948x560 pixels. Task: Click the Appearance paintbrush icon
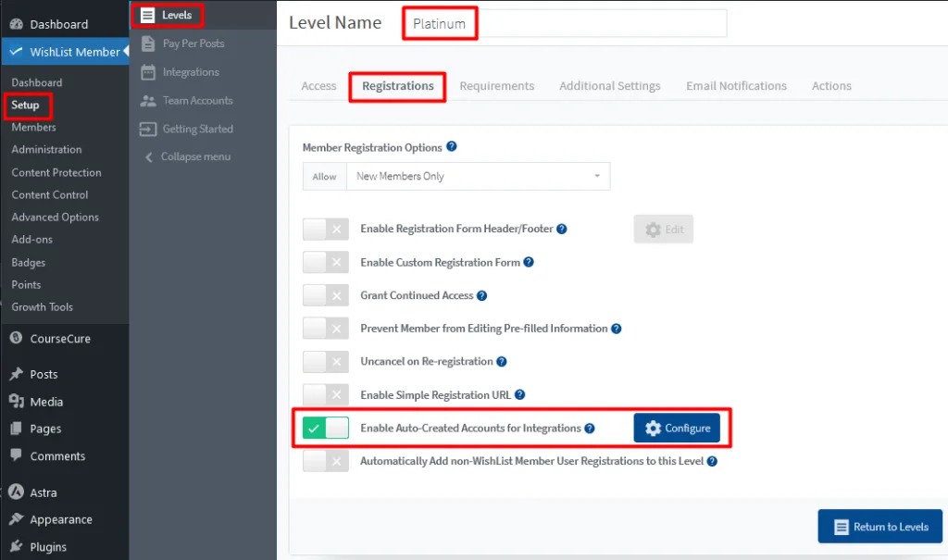17,519
